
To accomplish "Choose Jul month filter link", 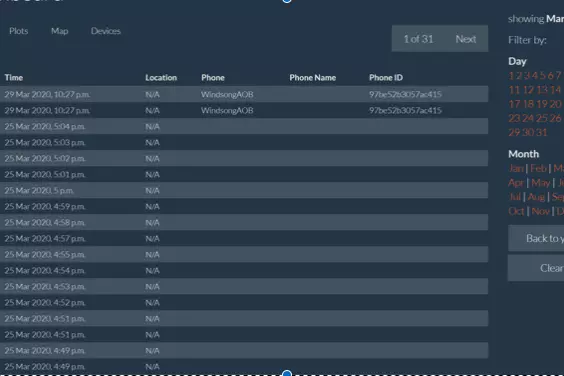I will click(x=515, y=197).
